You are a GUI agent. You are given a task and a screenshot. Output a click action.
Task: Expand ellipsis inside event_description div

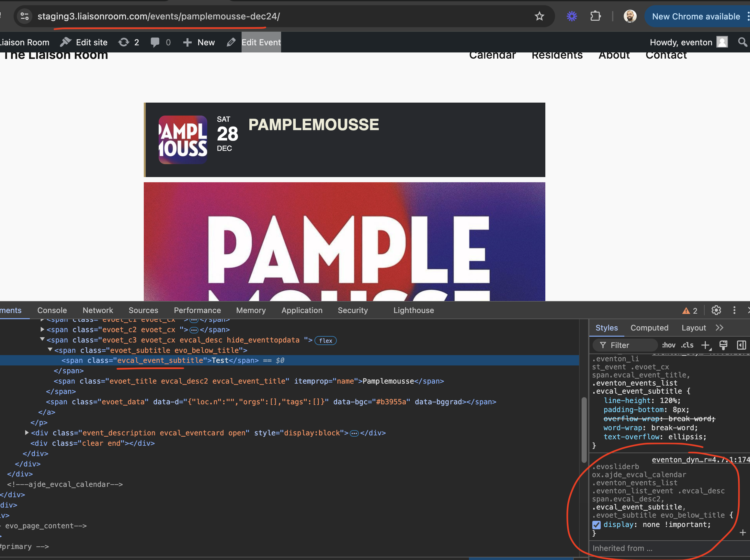(x=354, y=433)
